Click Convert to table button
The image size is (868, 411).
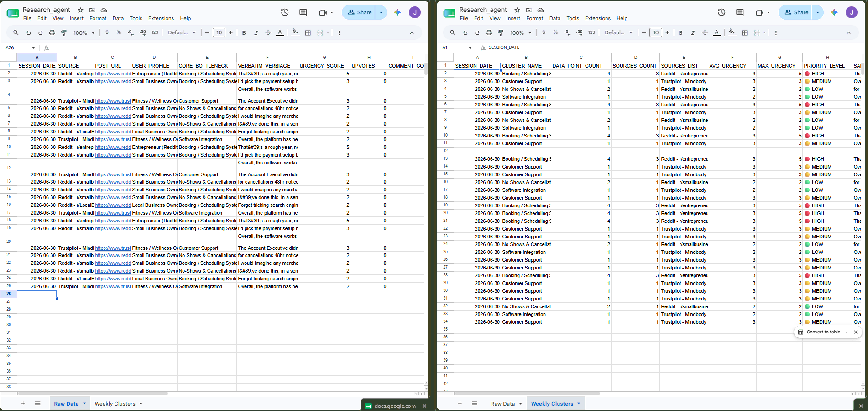tap(820, 332)
